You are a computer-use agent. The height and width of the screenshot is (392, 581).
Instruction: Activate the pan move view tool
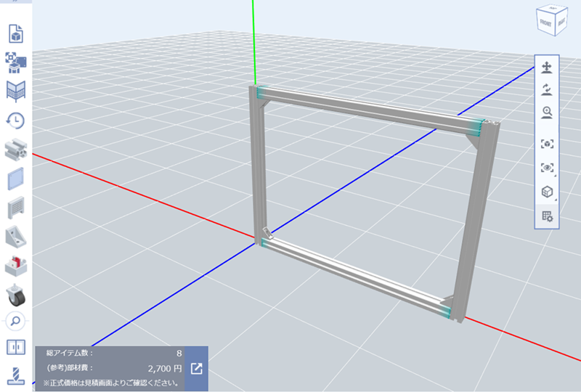point(547,68)
